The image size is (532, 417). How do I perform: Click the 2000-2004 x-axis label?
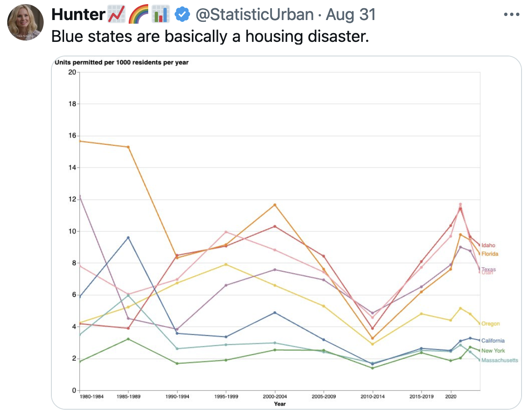pos(275,397)
